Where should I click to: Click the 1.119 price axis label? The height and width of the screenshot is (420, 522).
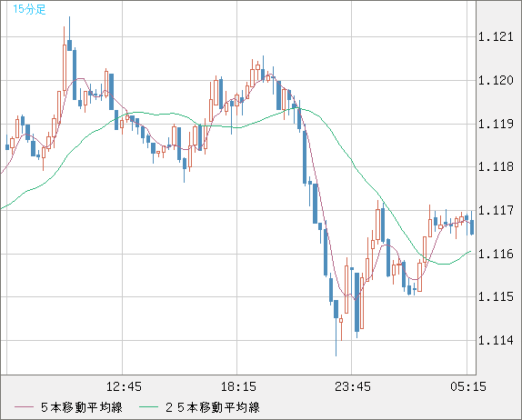pyautogui.click(x=496, y=125)
